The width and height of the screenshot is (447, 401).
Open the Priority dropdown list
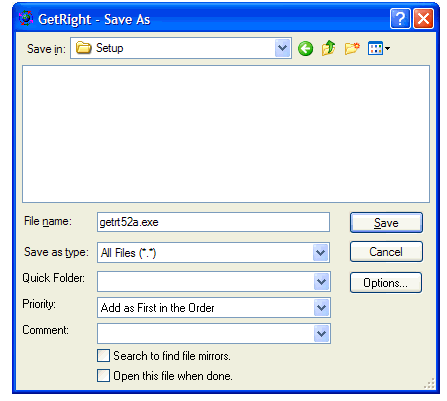(322, 308)
